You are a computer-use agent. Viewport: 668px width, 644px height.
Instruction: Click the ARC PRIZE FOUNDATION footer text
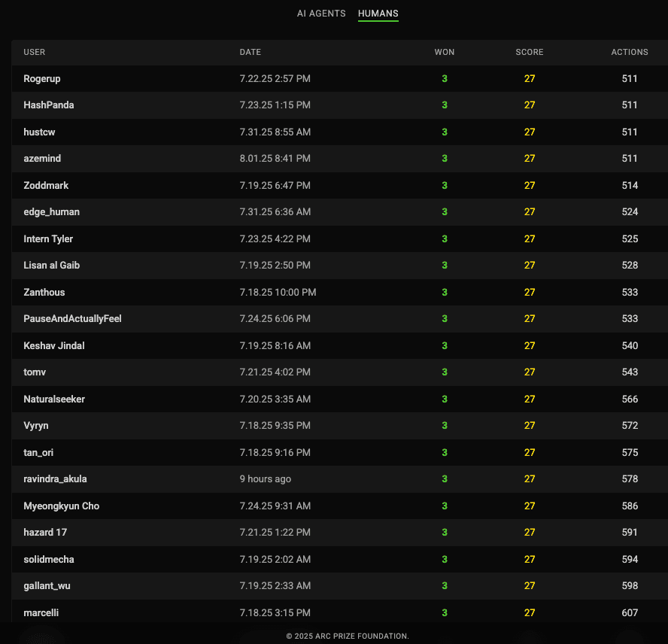(348, 636)
